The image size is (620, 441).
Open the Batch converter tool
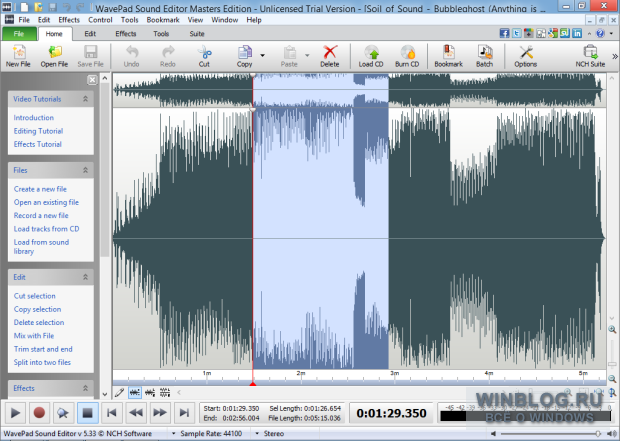484,56
